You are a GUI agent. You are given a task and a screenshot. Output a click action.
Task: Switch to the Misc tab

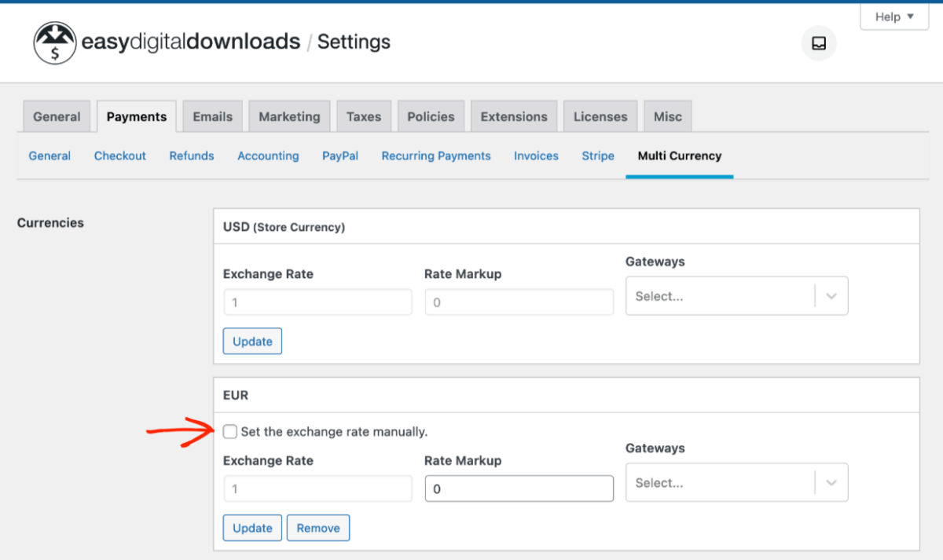667,115
